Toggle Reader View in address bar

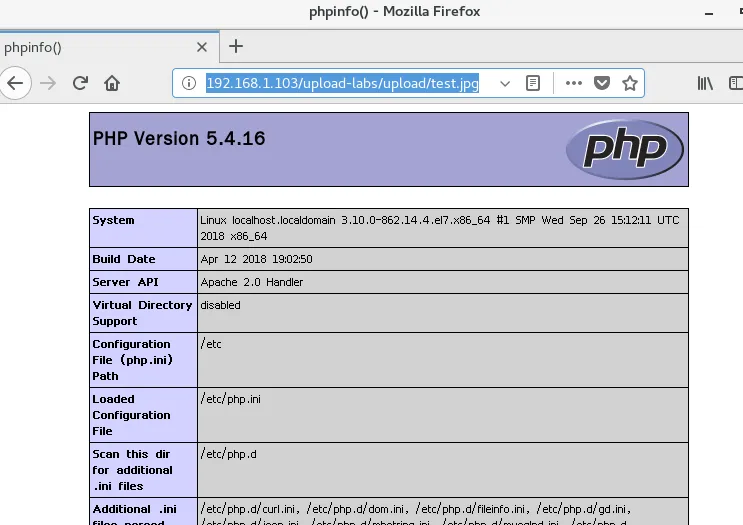coord(534,83)
